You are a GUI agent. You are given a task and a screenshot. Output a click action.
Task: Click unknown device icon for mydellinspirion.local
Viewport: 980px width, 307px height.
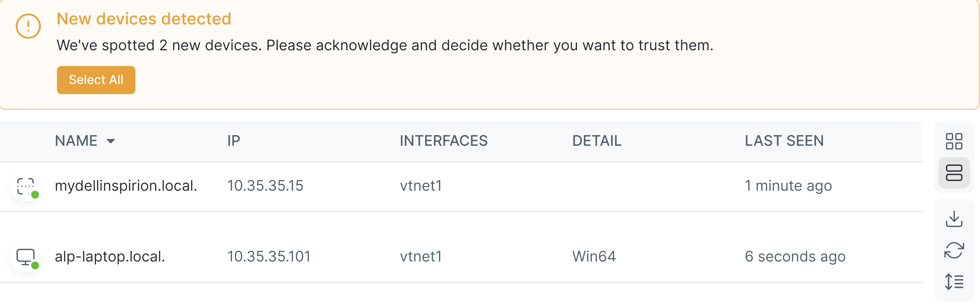click(26, 186)
